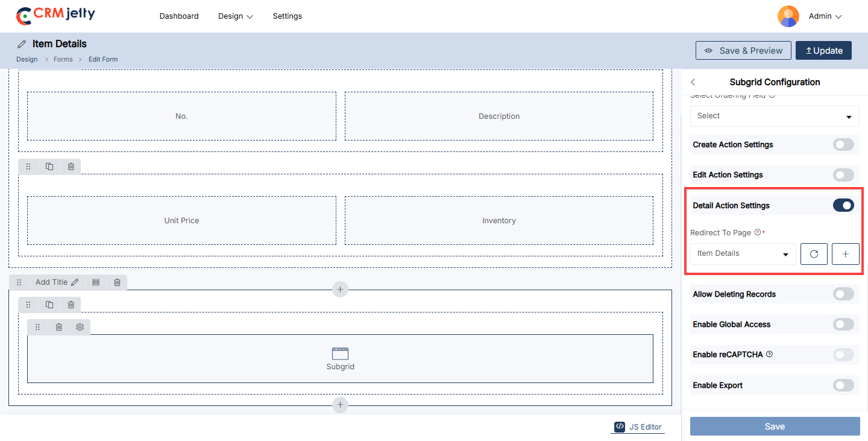Turn off the Detail Action Settings toggle
This screenshot has height=441, width=868.
point(843,206)
